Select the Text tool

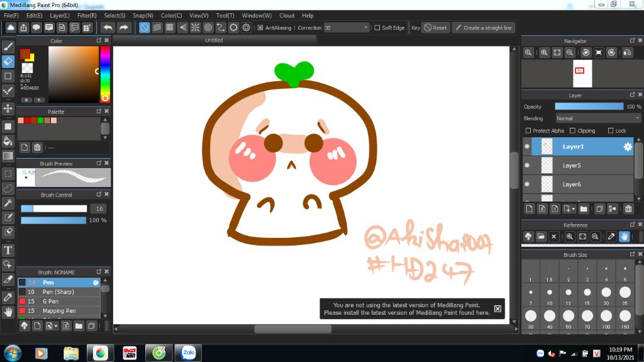8,250
